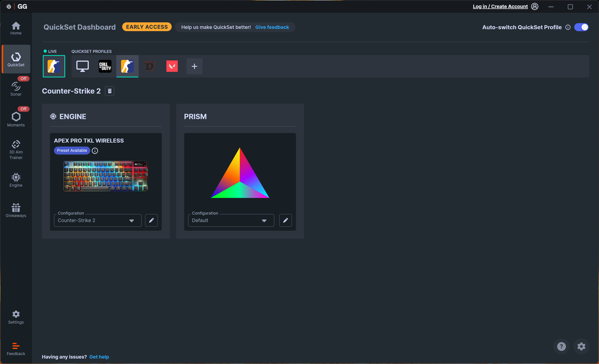Open the Moments section

[x=16, y=119]
